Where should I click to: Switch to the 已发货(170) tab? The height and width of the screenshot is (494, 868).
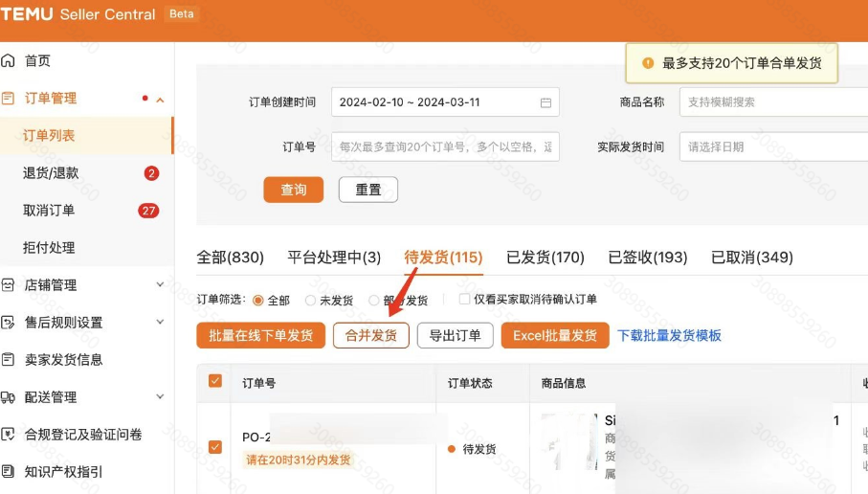(545, 258)
